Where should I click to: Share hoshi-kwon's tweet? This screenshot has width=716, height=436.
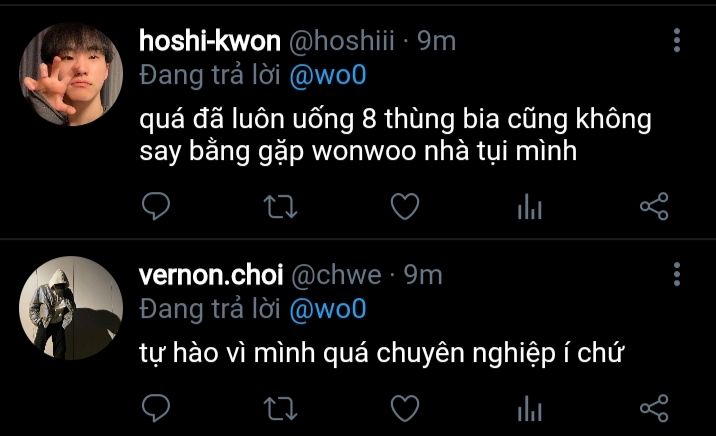pos(654,206)
